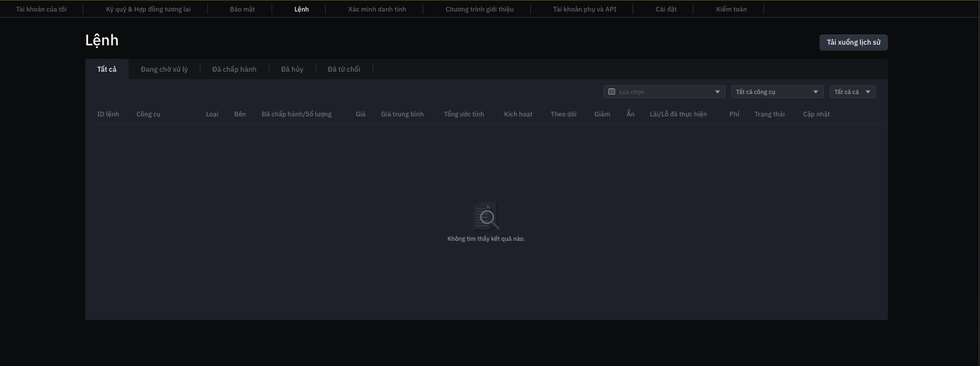Image resolution: width=980 pixels, height=366 pixels.
Task: Select the Lệnh menu item
Action: tap(301, 9)
